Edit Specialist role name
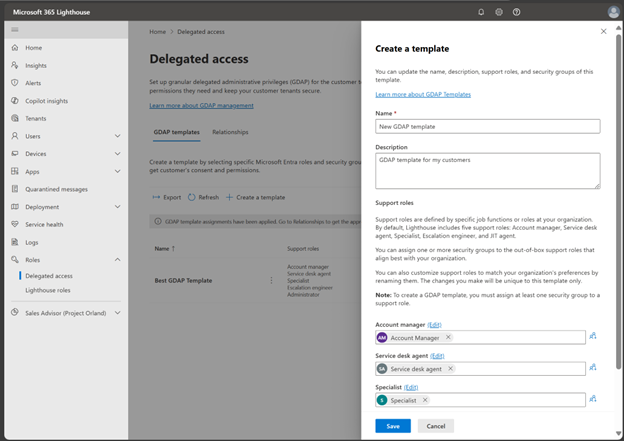The image size is (624, 441). (411, 387)
